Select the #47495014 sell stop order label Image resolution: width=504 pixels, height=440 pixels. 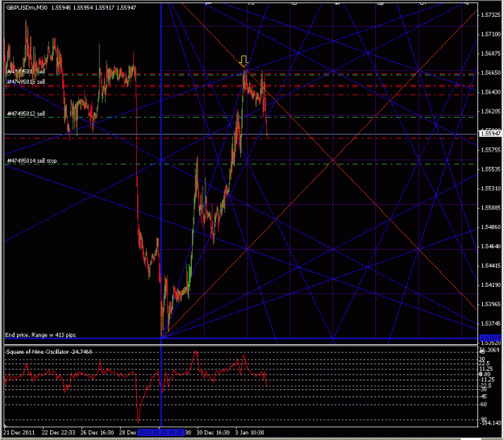[31, 160]
